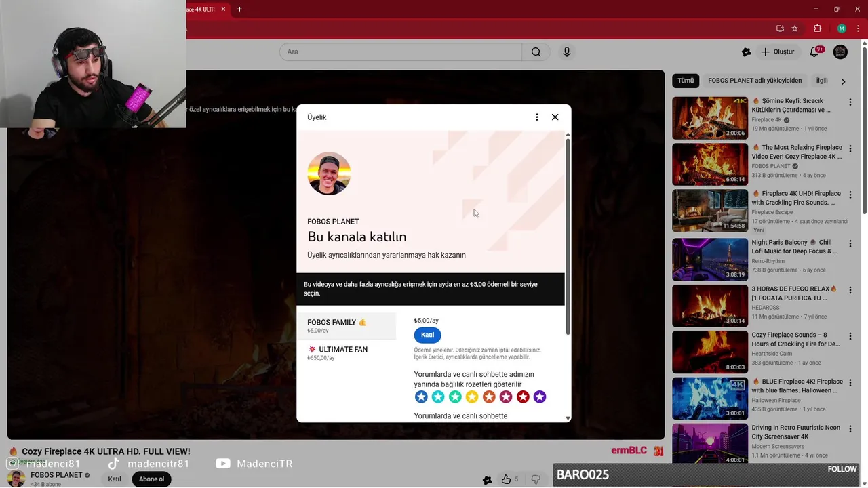Click the dialog scrollbar down arrow
868x488 pixels.
pos(568,418)
